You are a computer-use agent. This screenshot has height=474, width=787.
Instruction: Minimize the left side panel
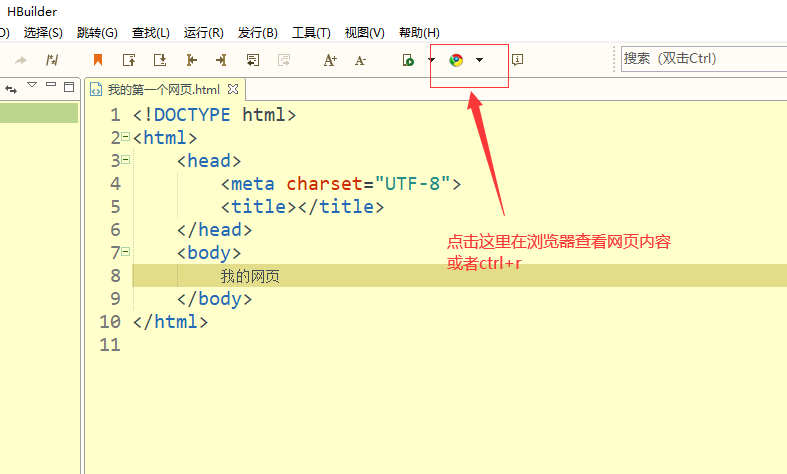(51, 84)
